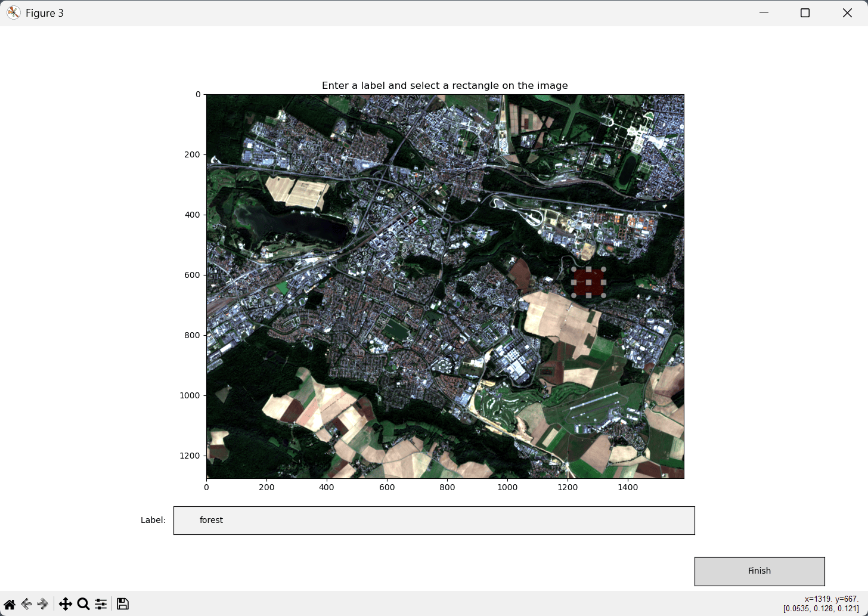Screen dimensions: 868x616
Task: Close the Figure 3 window
Action: (847, 13)
